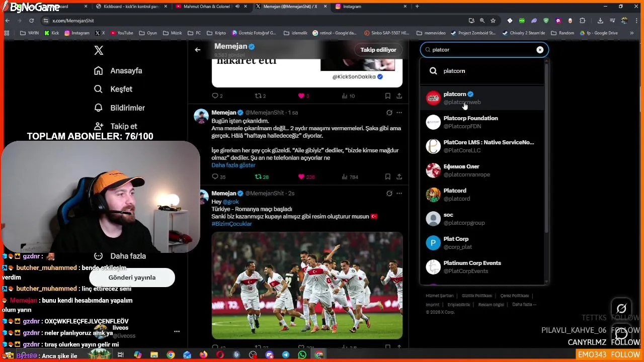Open the Kick bookmark
The image size is (644, 362).
pyautogui.click(x=52, y=33)
